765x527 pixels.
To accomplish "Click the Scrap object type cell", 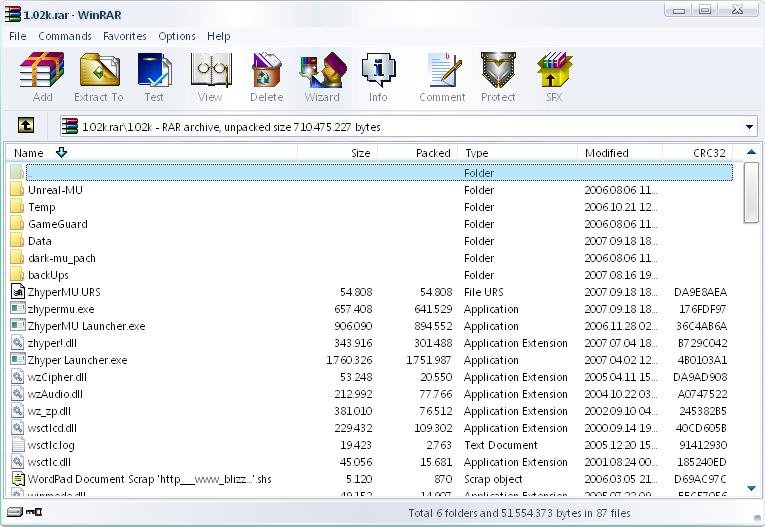I will [493, 479].
